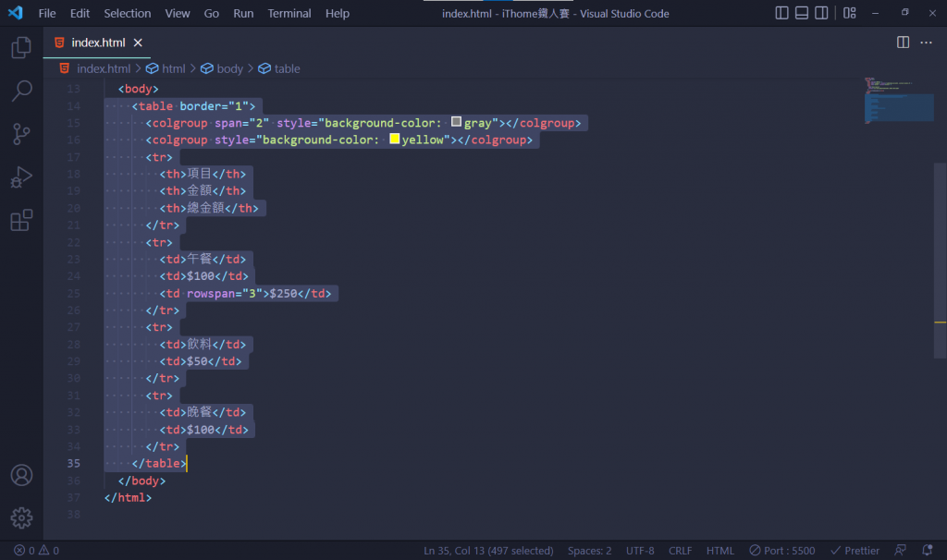947x560 pixels.
Task: Click the opening <body> tag
Action: click(139, 89)
